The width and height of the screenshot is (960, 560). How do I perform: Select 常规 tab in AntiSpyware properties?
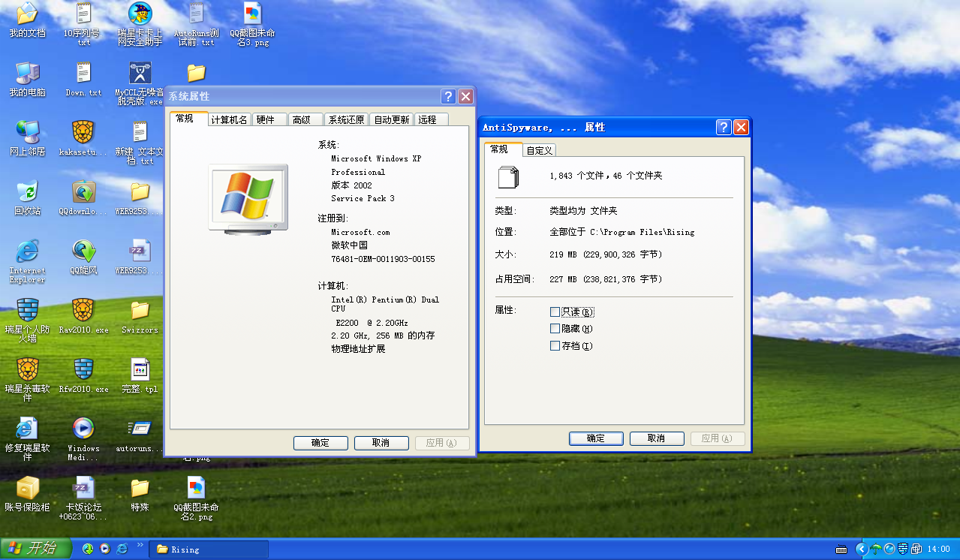[502, 149]
